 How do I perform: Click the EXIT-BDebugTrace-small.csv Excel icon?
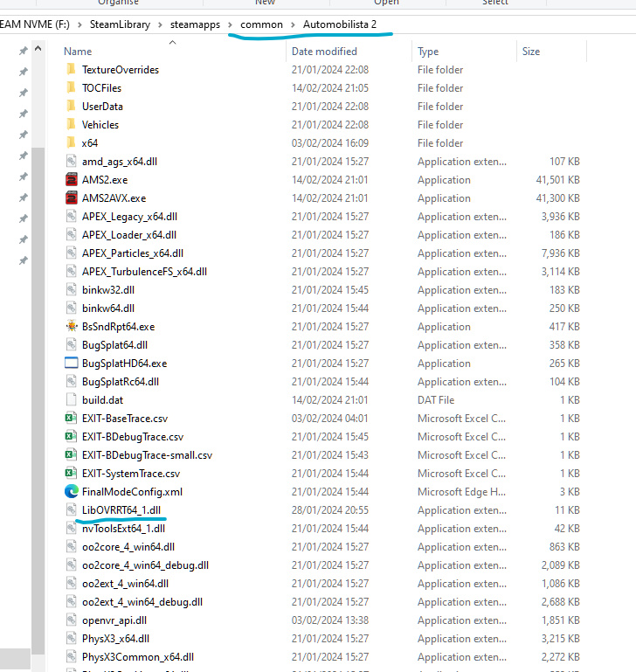[71, 454]
